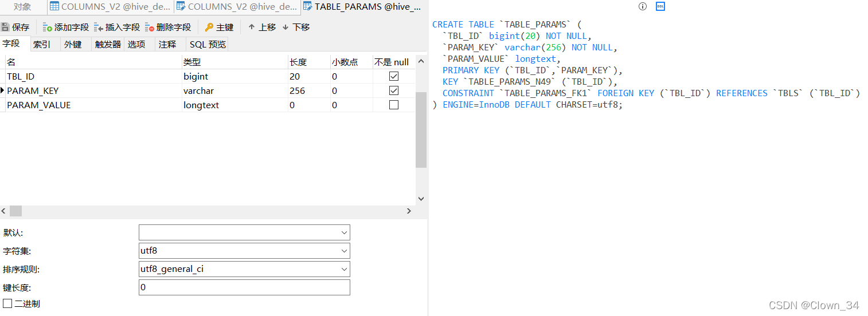Click the bigint type cell

pyautogui.click(x=234, y=76)
